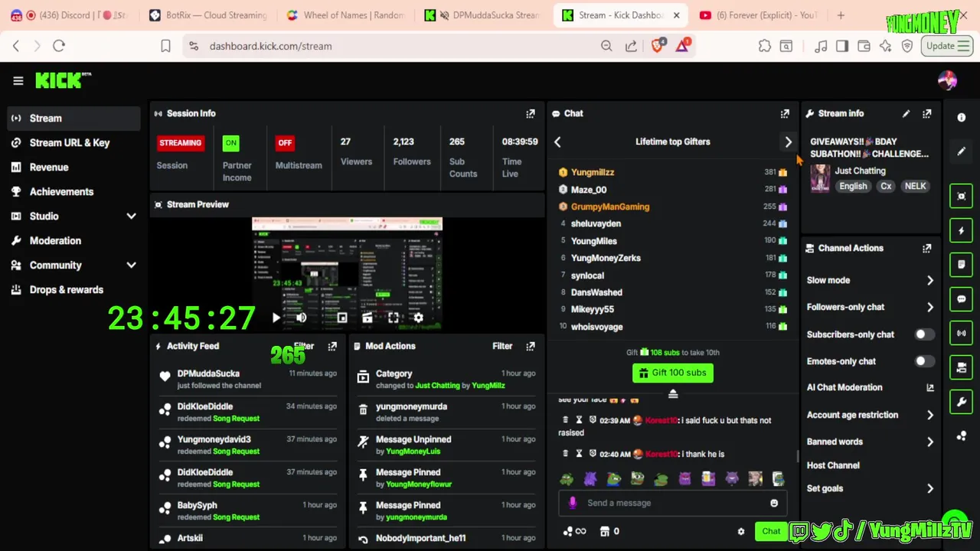The image size is (980, 551).
Task: Open AI Chat Moderation external link
Action: coord(930,388)
